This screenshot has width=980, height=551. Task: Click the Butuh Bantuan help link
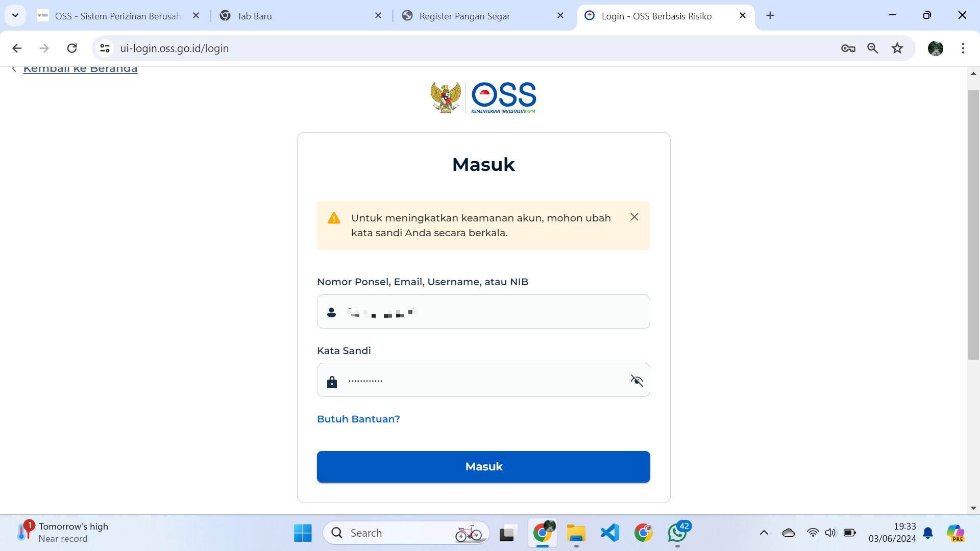[358, 418]
